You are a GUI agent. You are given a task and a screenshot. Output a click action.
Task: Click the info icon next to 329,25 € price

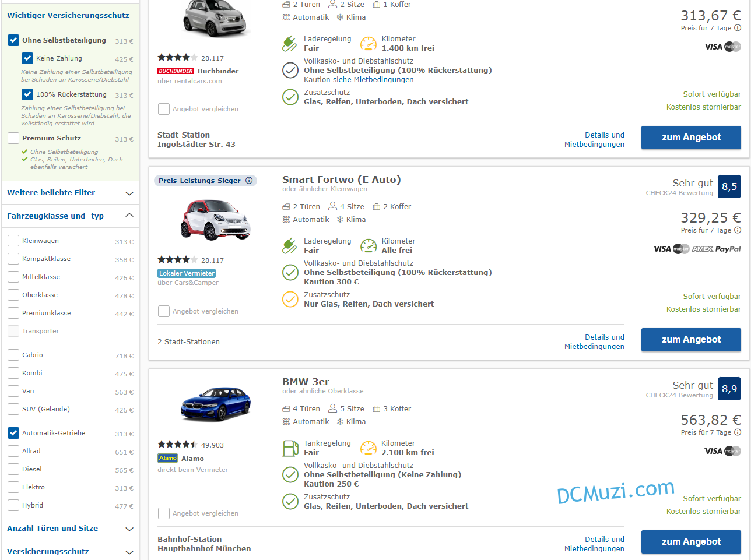pyautogui.click(x=738, y=230)
